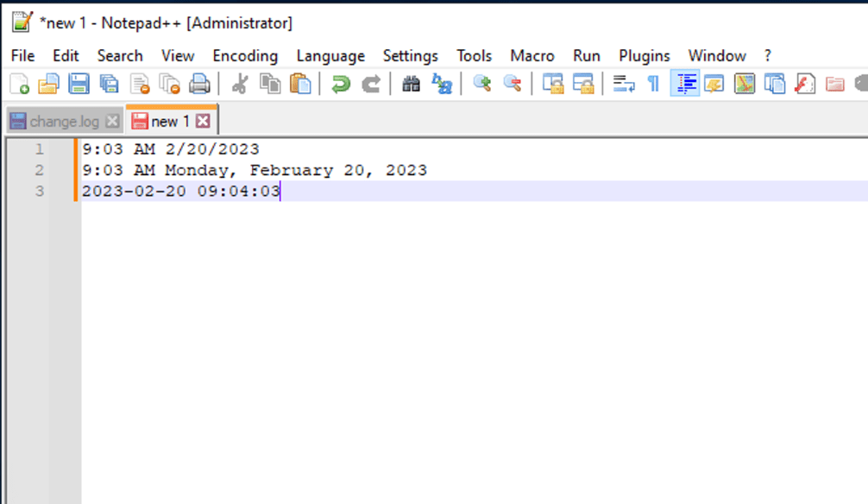The image size is (868, 504).
Task: Open the Plugins menu
Action: (x=644, y=55)
